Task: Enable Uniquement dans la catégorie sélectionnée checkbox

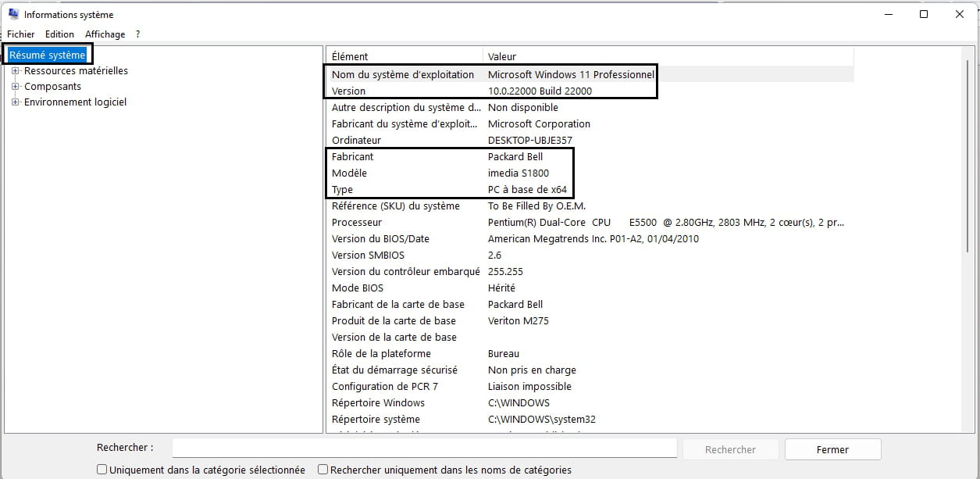Action: (102, 470)
